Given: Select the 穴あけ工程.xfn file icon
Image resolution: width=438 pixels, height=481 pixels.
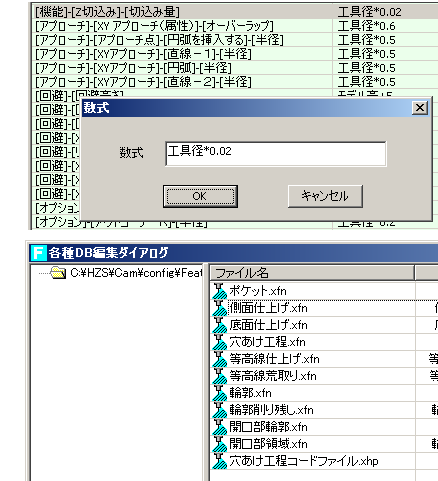Looking at the screenshot, I should coord(219,342).
